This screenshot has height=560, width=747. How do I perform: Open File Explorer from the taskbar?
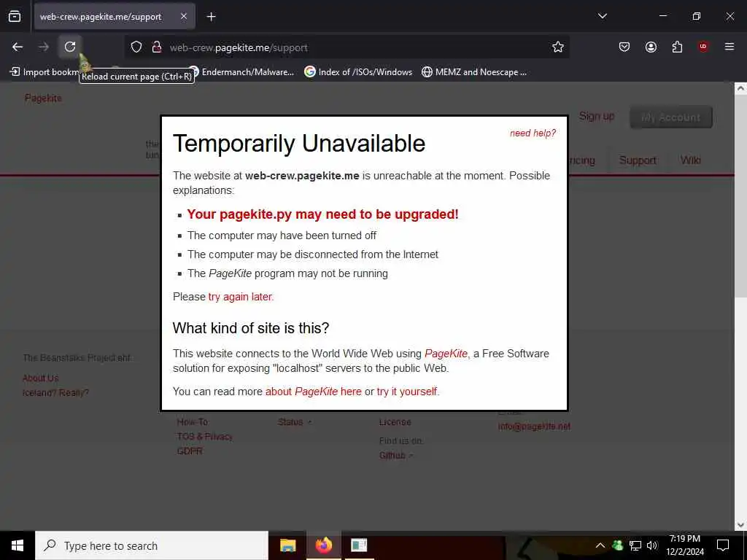(x=287, y=545)
